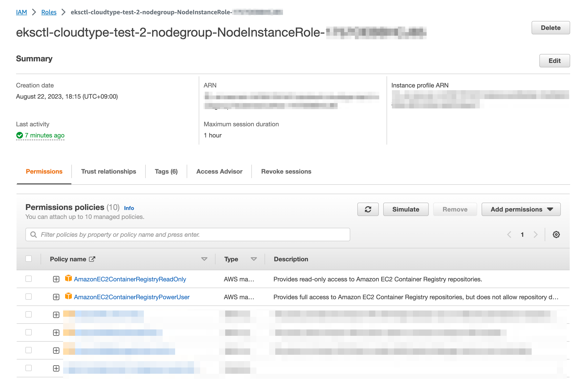The width and height of the screenshot is (588, 382).
Task: Open the Access Advisor tab
Action: [219, 171]
